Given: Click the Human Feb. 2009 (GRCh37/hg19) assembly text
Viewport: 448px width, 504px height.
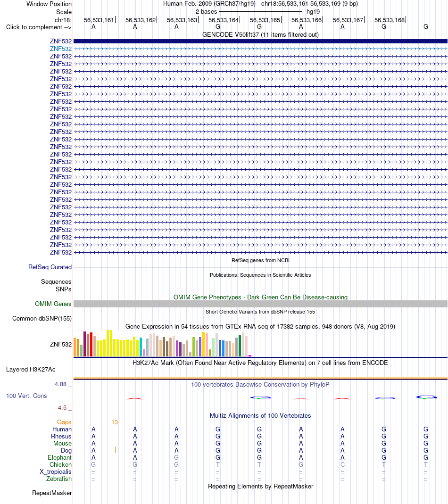Looking at the screenshot, I should coord(209,4).
